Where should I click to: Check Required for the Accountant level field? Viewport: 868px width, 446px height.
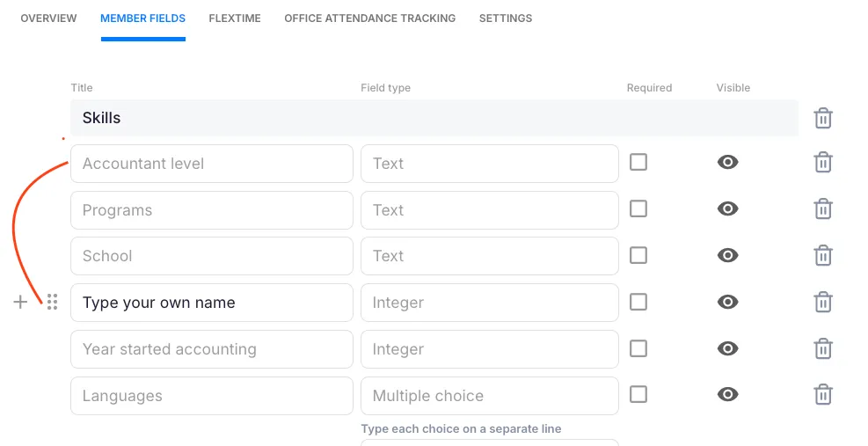(638, 162)
